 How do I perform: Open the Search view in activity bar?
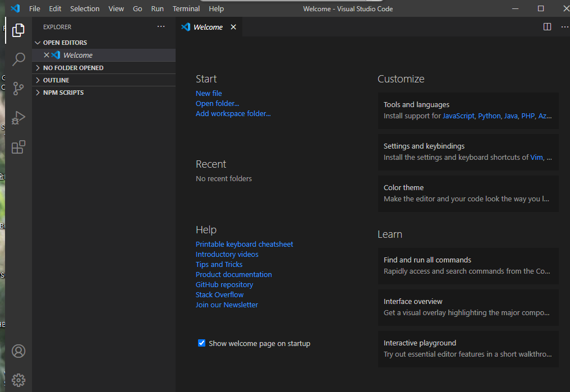[18, 59]
